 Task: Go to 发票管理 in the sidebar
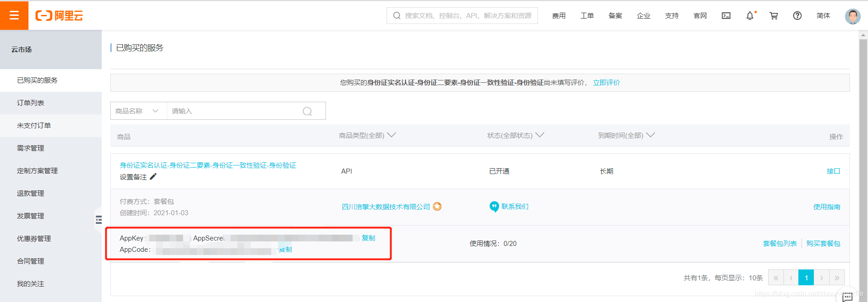point(51,216)
